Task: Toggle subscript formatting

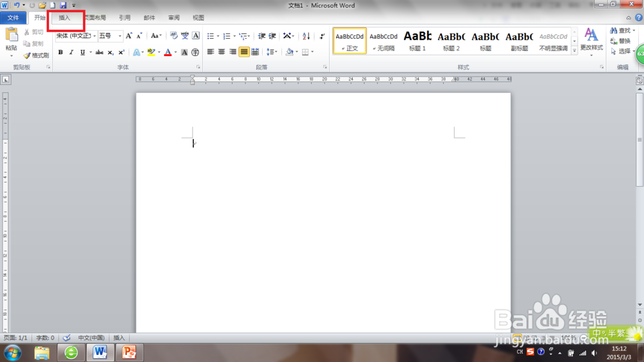Action: (x=110, y=52)
